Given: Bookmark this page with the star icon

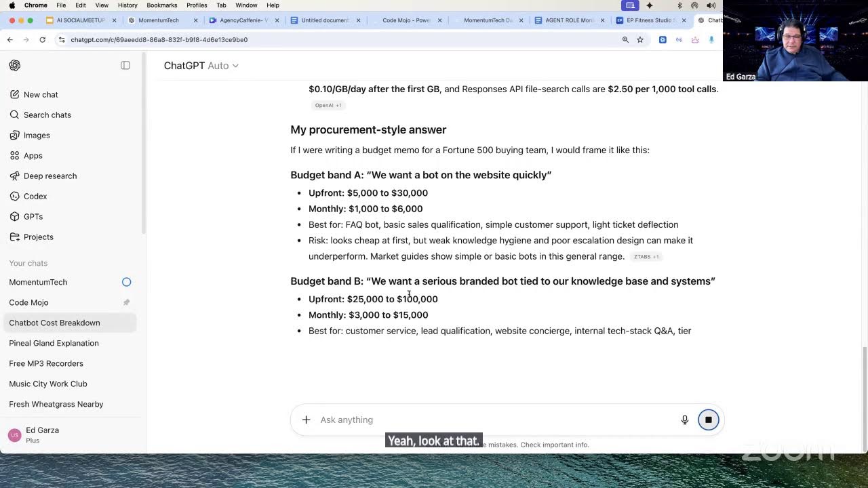Looking at the screenshot, I should click(x=639, y=39).
